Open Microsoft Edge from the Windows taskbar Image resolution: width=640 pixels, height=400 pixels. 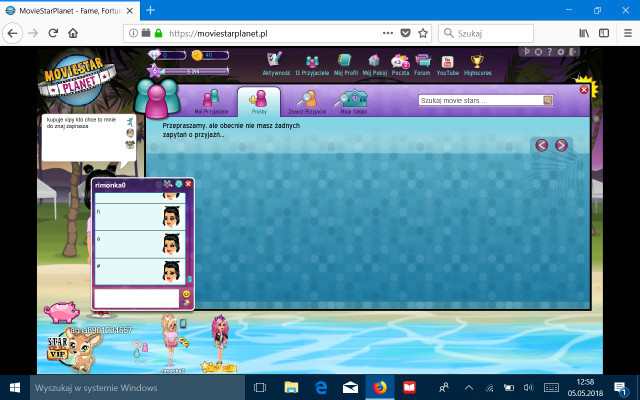(322, 387)
